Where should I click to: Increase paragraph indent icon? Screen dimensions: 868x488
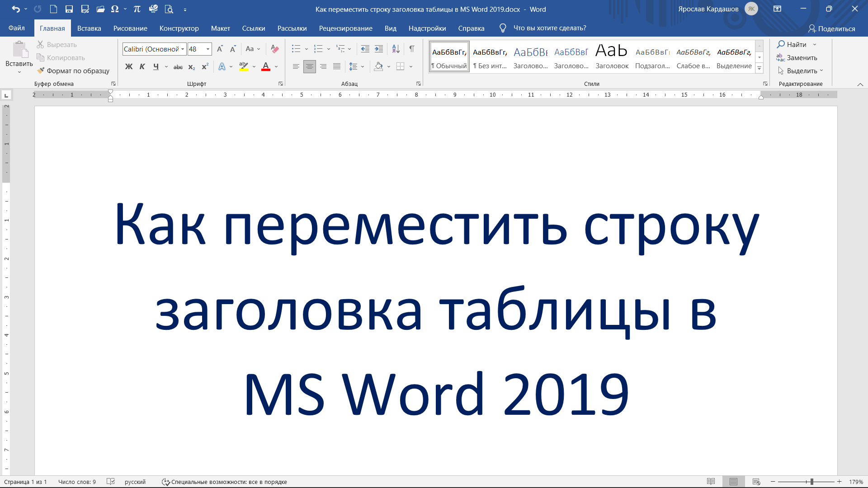379,49
